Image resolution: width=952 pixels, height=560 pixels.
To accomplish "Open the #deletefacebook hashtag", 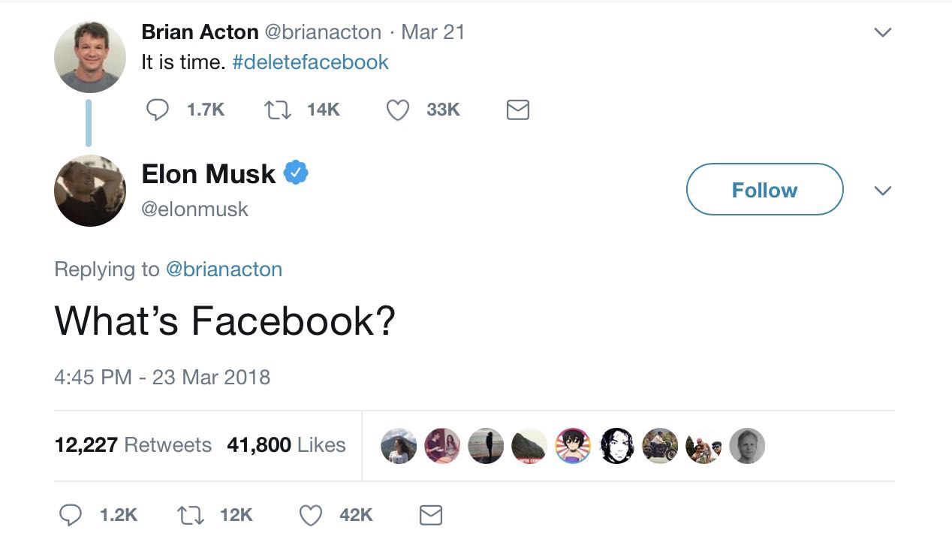I will 310,62.
